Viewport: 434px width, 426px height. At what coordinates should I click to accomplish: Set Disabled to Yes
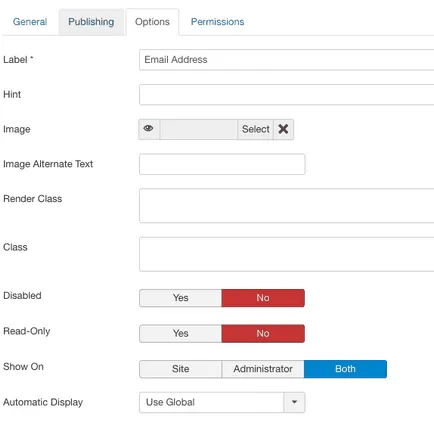(x=180, y=298)
